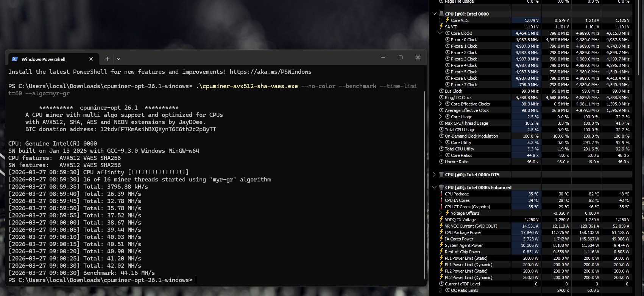Image resolution: width=644 pixels, height=296 pixels.
Task: Click the PowerShell icon on the terminal tab
Action: pos(15,59)
